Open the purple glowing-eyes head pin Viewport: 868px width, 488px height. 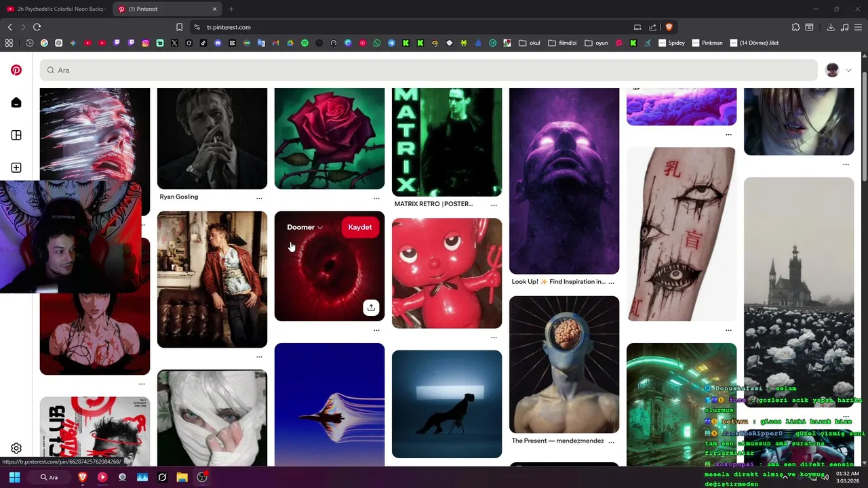tap(564, 181)
